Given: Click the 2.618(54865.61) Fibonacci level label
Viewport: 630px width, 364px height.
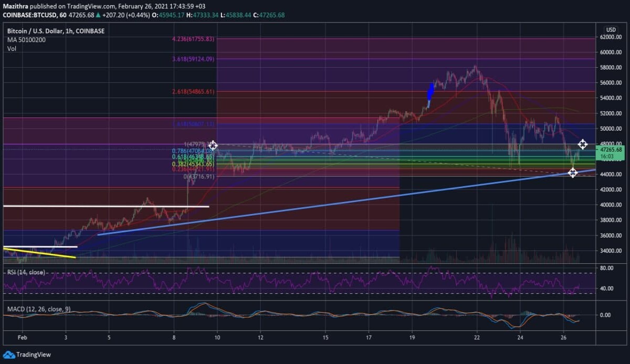Looking at the screenshot, I should (x=194, y=92).
